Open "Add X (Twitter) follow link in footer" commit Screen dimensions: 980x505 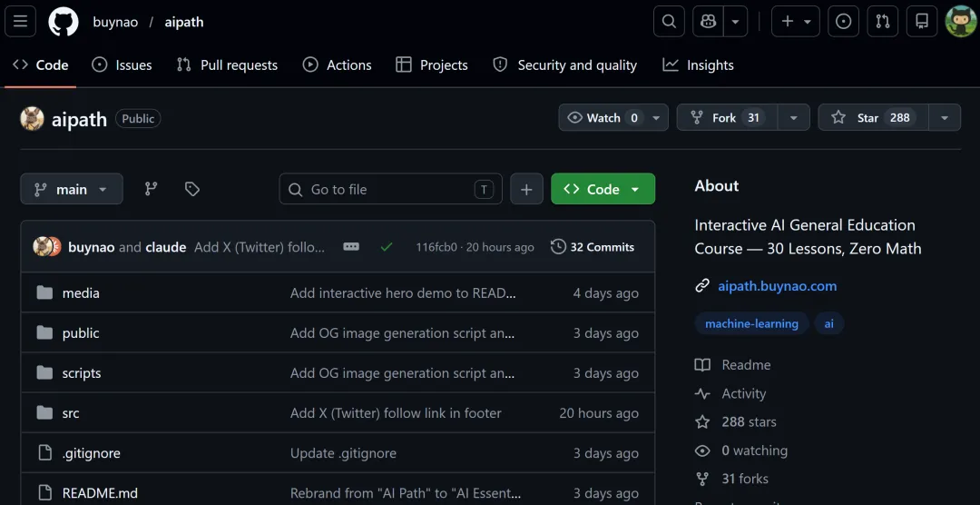[x=396, y=413]
